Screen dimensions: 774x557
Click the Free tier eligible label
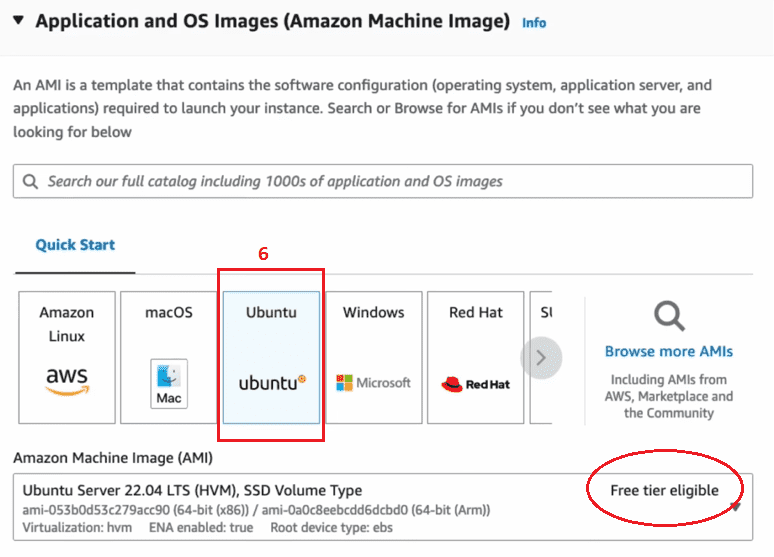[x=664, y=490]
